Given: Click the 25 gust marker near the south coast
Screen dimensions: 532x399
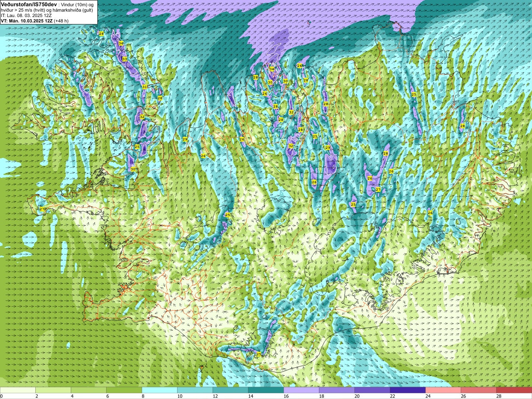Looking at the screenshot, I should pyautogui.click(x=259, y=354).
